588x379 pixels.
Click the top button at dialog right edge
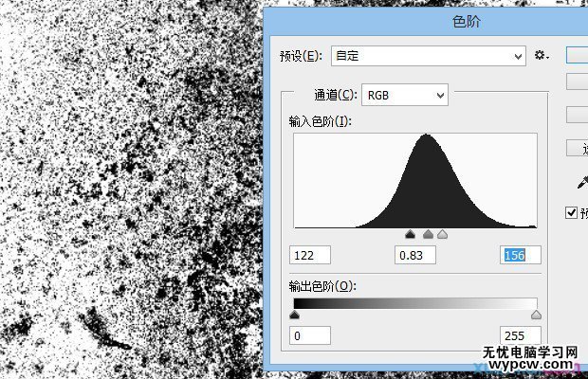tap(578, 55)
